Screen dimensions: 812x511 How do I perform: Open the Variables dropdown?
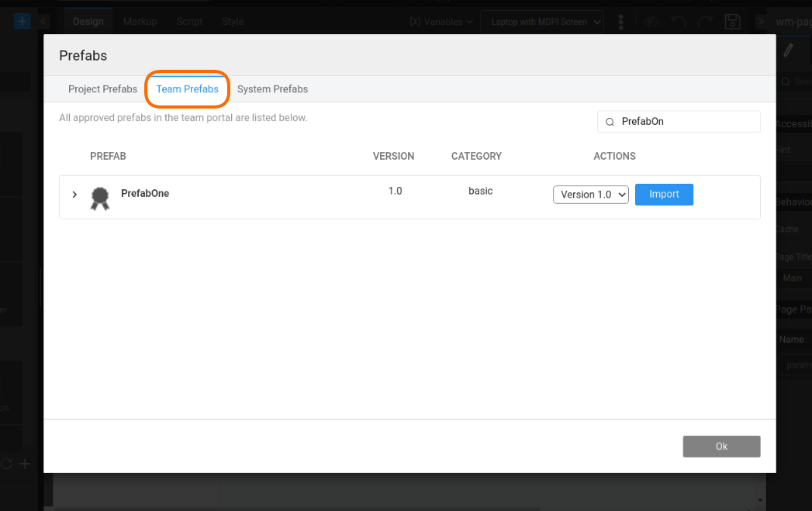441,22
